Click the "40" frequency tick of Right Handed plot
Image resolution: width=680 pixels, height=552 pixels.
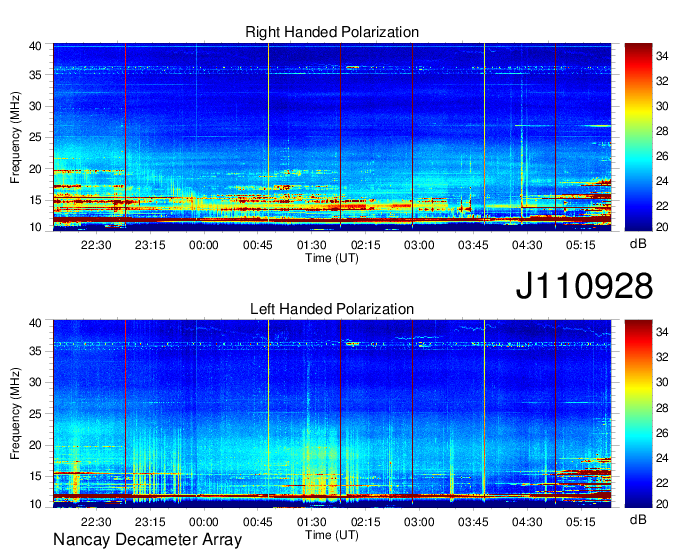[35, 46]
